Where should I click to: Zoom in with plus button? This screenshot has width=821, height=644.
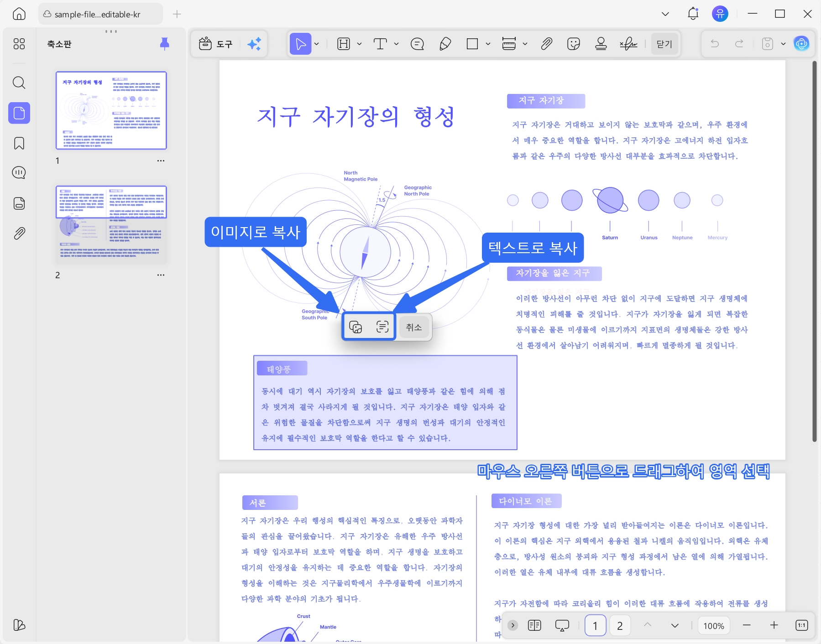pyautogui.click(x=774, y=625)
